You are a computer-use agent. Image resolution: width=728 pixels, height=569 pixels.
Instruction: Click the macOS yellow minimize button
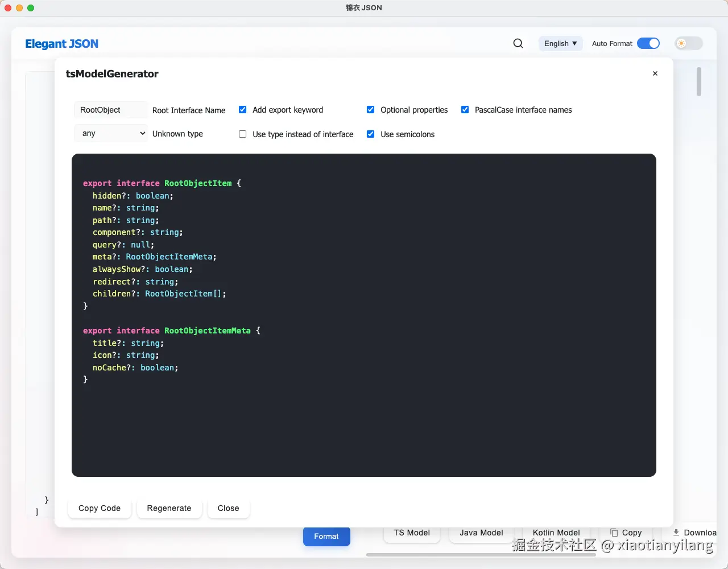click(19, 8)
